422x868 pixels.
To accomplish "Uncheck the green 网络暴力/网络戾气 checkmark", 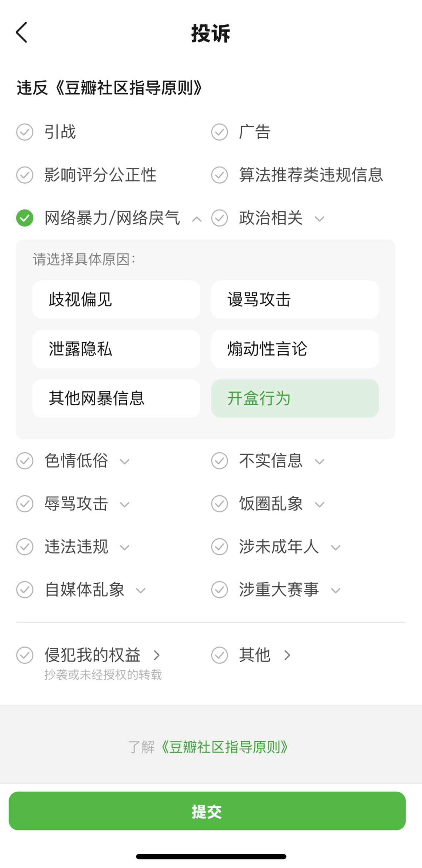I will click(x=25, y=218).
